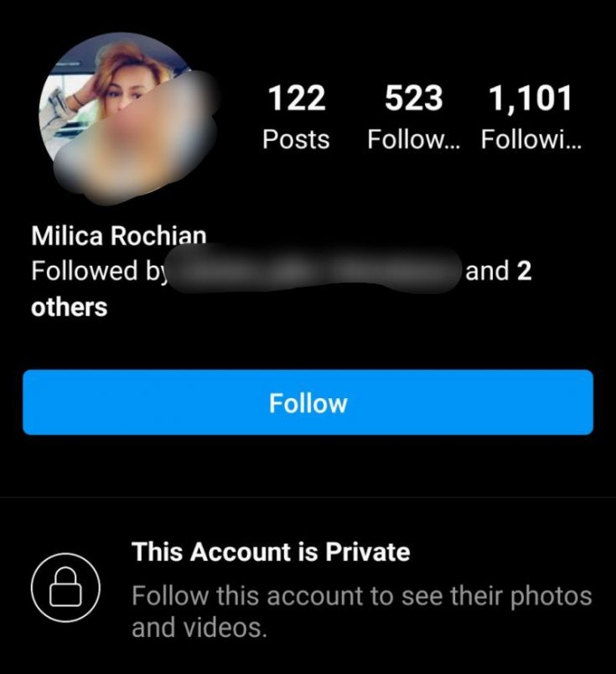View the 523 followers number
Screen dimensions: 616x674
tap(413, 99)
